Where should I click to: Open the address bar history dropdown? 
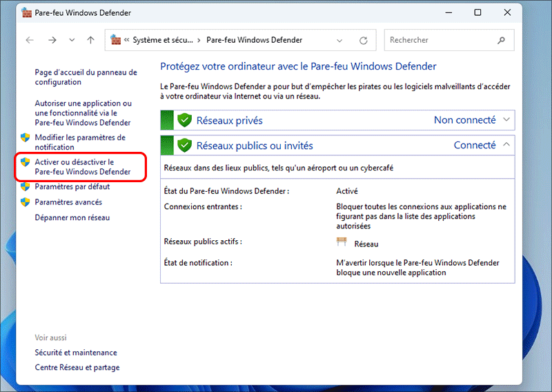click(339, 41)
